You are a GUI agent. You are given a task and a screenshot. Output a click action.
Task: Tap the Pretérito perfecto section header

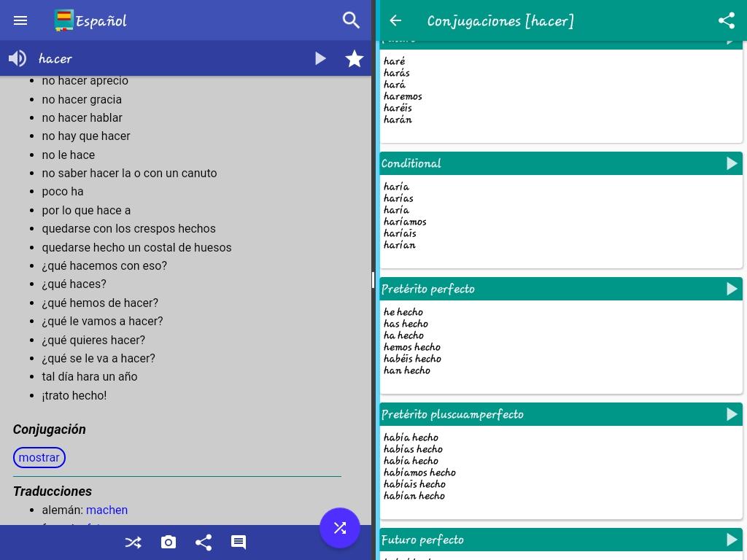pos(561,289)
